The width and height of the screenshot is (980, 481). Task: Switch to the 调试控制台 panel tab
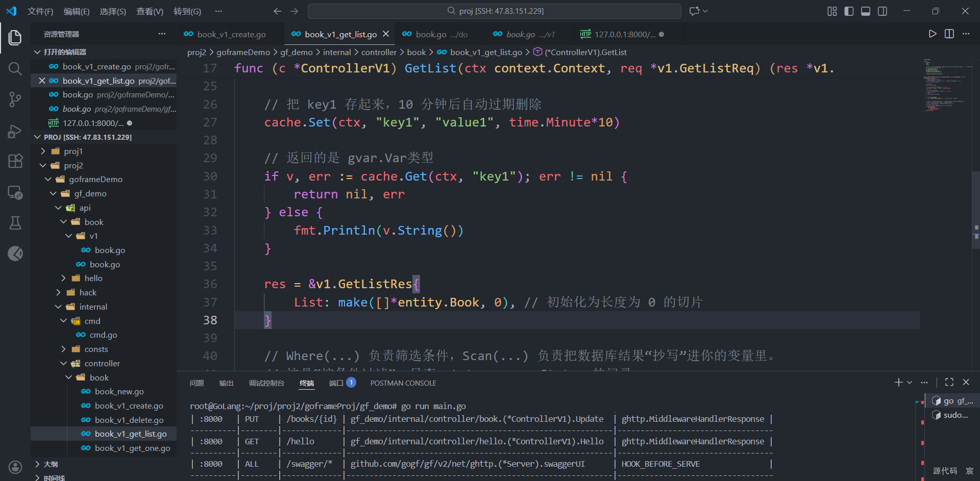coord(266,383)
